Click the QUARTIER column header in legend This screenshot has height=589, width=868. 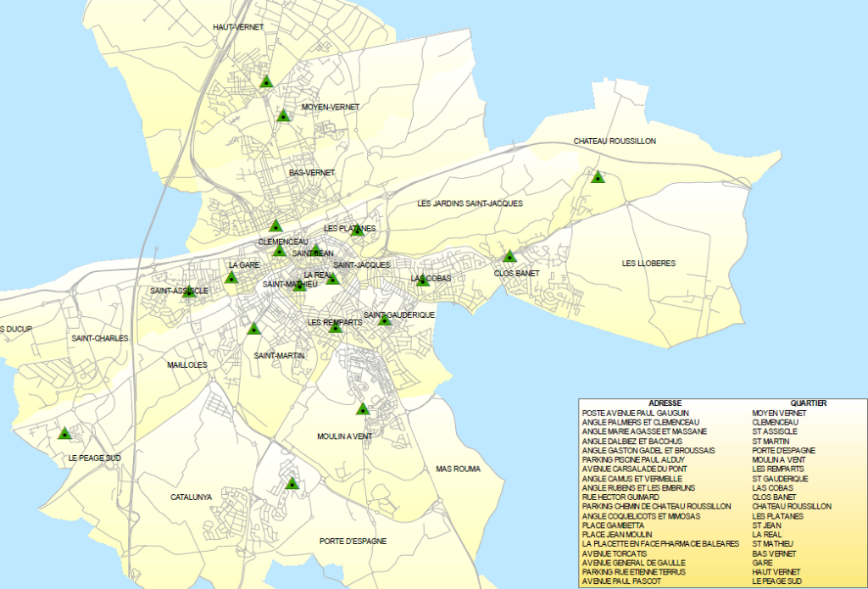click(808, 403)
